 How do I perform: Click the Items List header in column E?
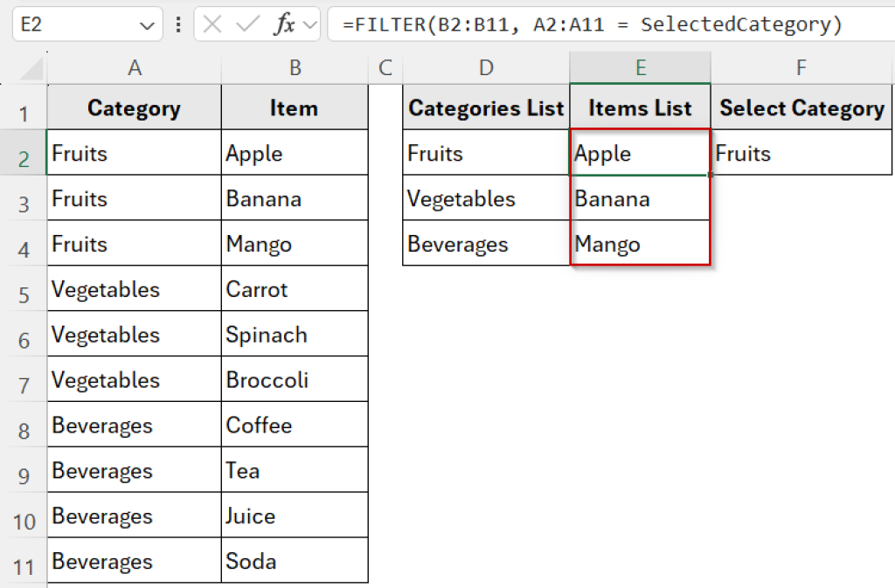[640, 107]
